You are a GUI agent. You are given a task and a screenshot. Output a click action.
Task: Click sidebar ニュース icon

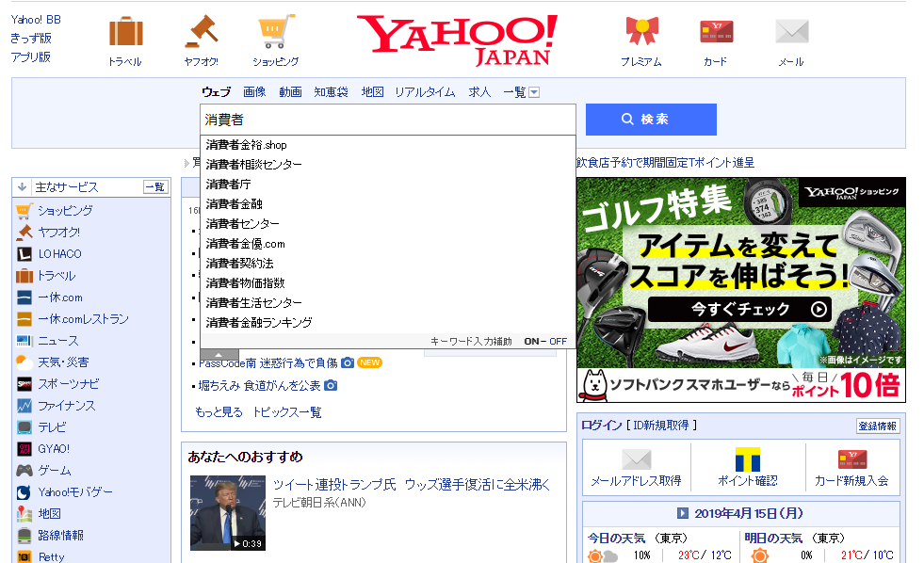(x=24, y=341)
